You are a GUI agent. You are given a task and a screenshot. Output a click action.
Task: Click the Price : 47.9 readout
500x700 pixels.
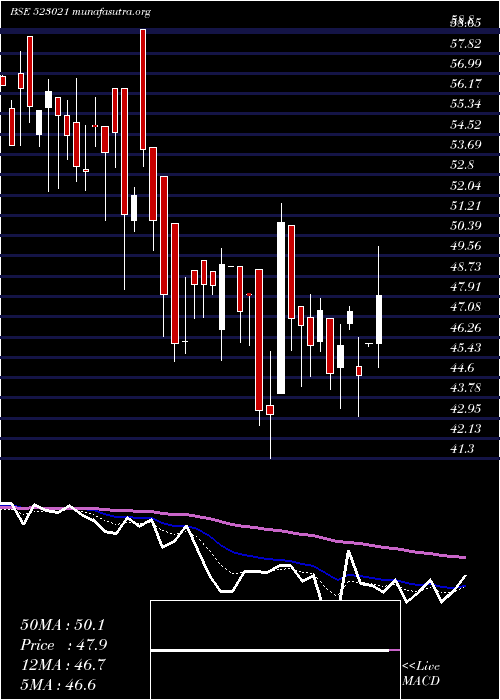(64, 645)
